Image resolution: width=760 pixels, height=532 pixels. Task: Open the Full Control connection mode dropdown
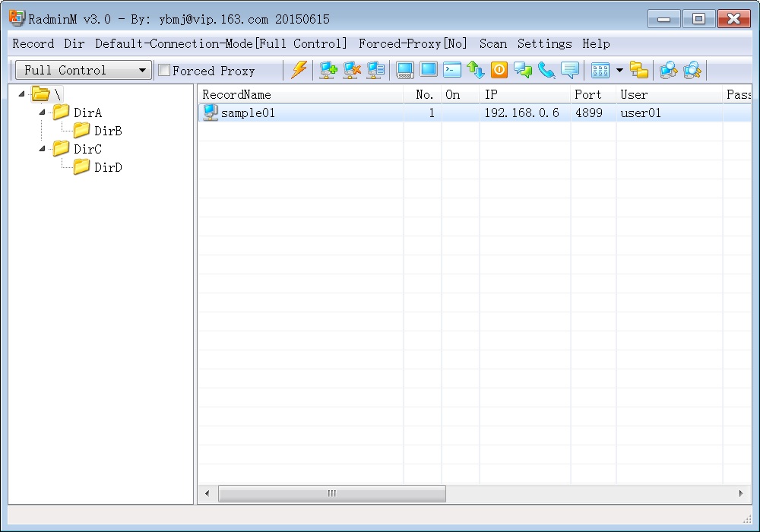[x=84, y=71]
